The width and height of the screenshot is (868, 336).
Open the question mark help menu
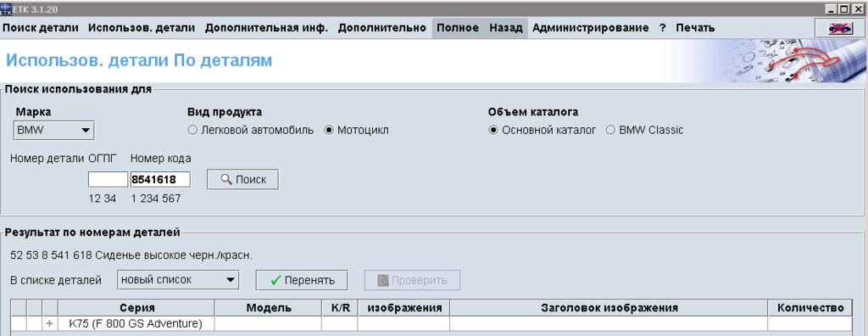(662, 28)
